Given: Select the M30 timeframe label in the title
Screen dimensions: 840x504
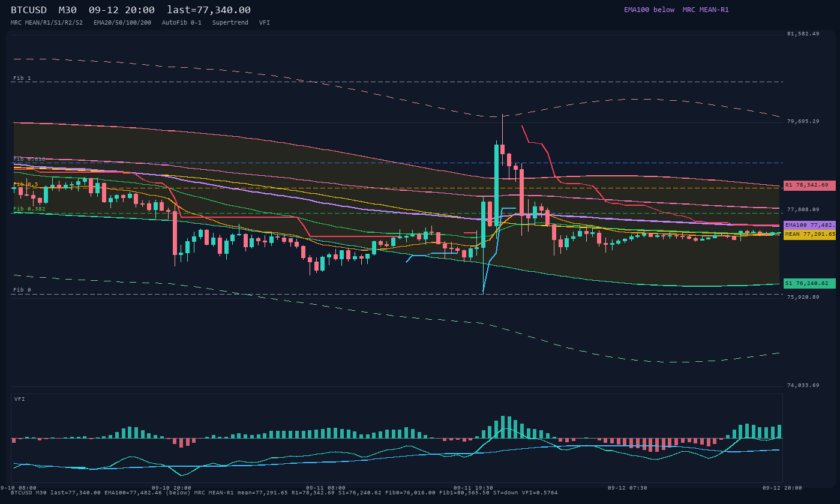Looking at the screenshot, I should (68, 10).
